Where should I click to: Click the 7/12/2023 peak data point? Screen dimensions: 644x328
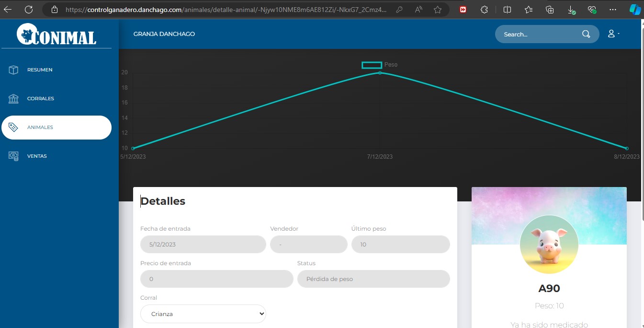point(380,73)
